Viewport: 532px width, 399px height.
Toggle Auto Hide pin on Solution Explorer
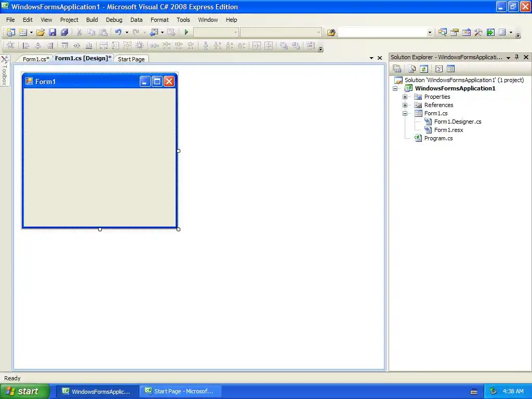click(517, 57)
